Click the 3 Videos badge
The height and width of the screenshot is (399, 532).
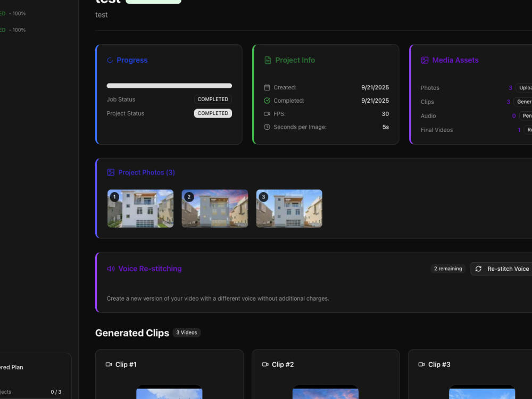point(187,332)
